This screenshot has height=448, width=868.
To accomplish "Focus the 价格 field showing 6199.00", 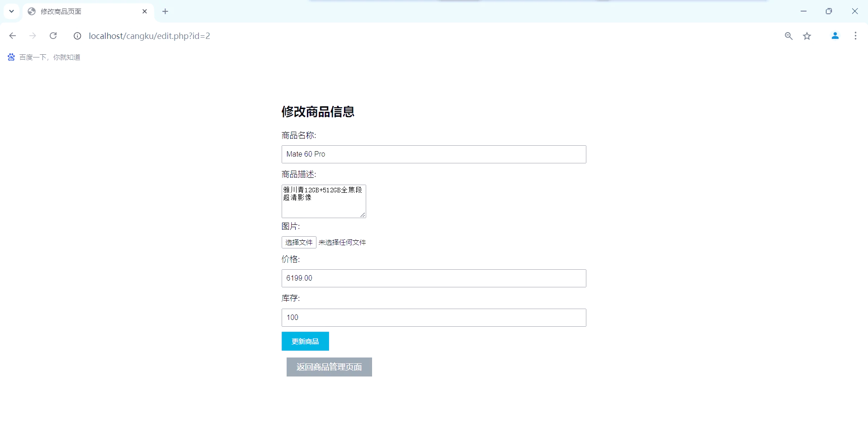I will pos(434,278).
